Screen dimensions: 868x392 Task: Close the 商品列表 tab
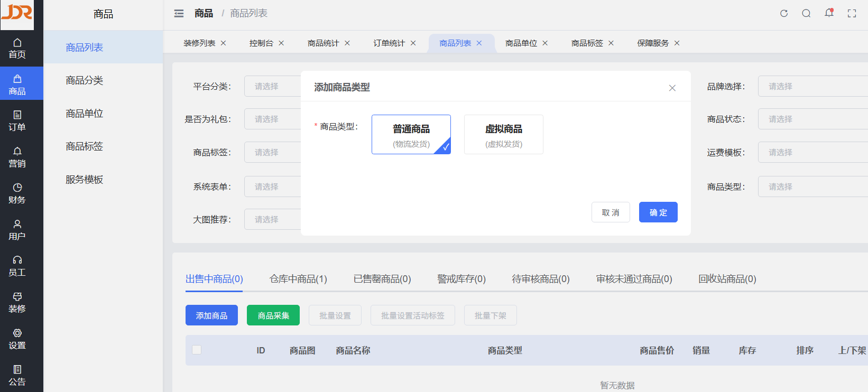[x=479, y=43]
